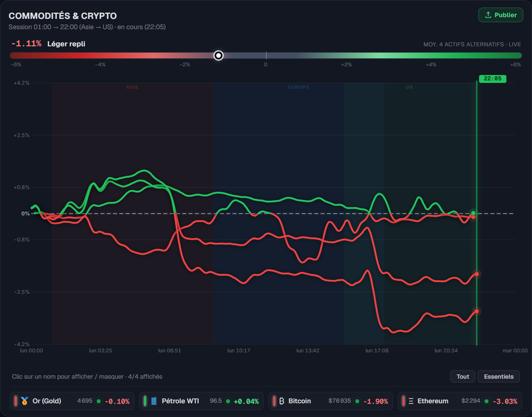Click the ASIE session label

coord(132,87)
